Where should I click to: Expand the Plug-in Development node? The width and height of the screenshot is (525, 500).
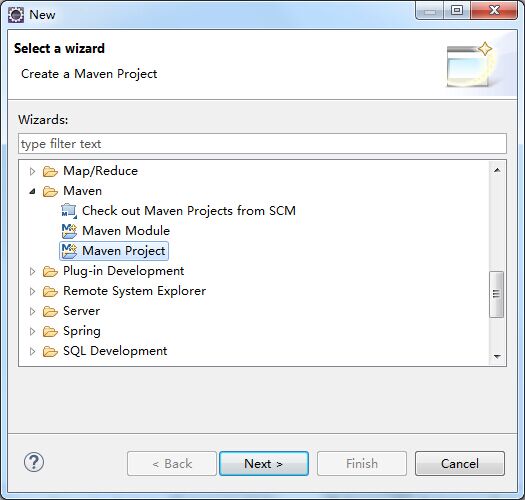point(32,271)
